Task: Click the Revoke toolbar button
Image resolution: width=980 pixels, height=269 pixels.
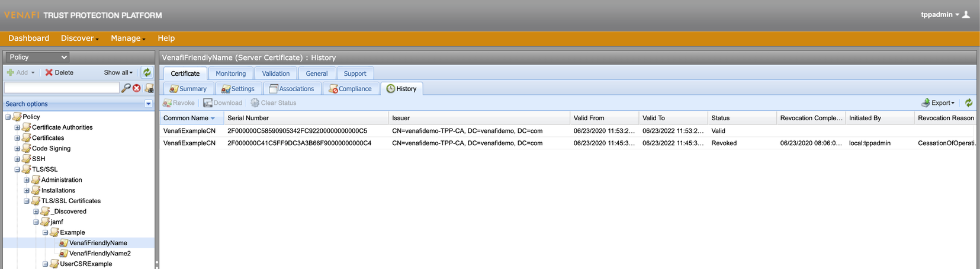Action: (x=179, y=103)
